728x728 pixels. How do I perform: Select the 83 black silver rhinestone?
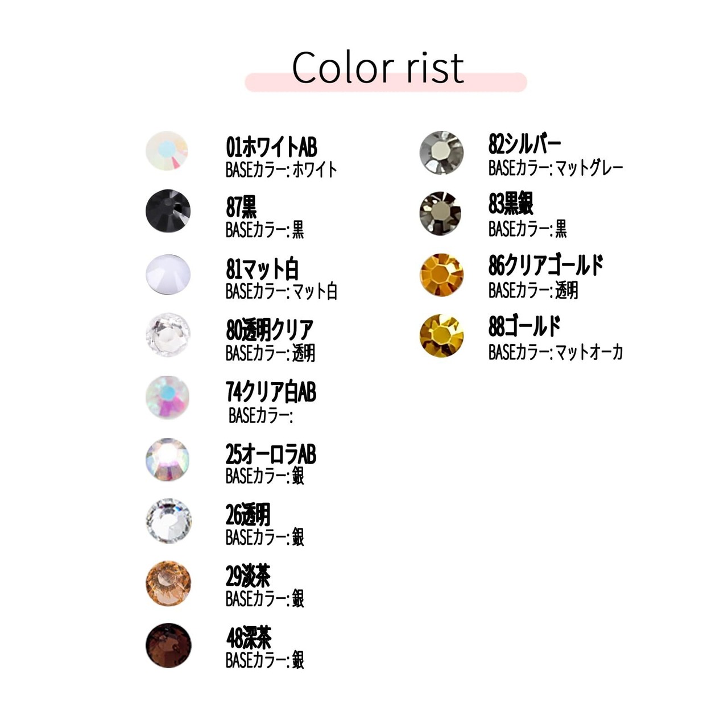pyautogui.click(x=440, y=213)
